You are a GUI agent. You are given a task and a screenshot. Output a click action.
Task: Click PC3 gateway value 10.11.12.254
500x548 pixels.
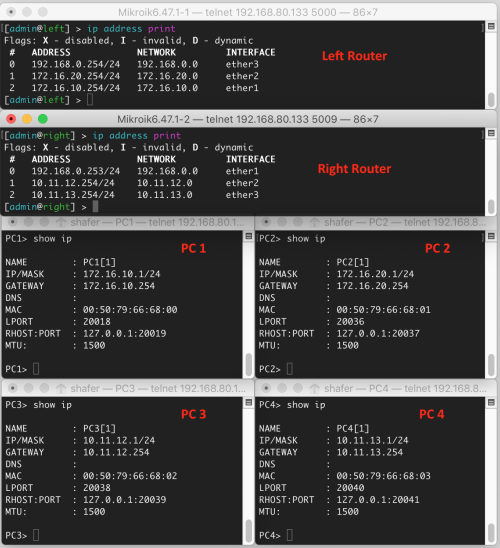tap(116, 452)
